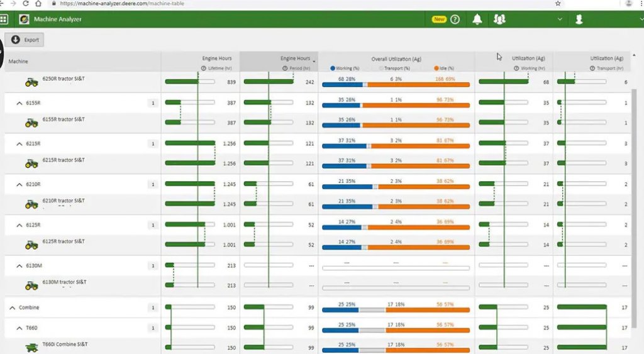Open the app grid menu icon

[x=4, y=19]
